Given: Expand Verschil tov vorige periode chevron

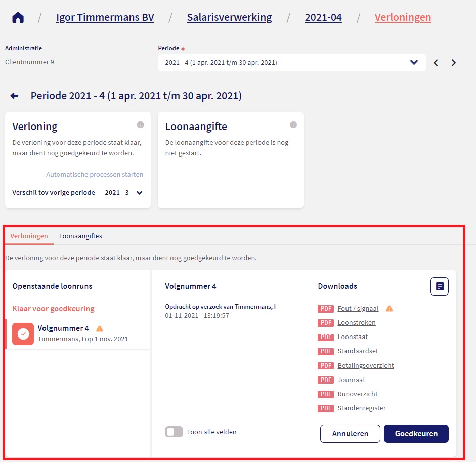Looking at the screenshot, I should coord(140,193).
